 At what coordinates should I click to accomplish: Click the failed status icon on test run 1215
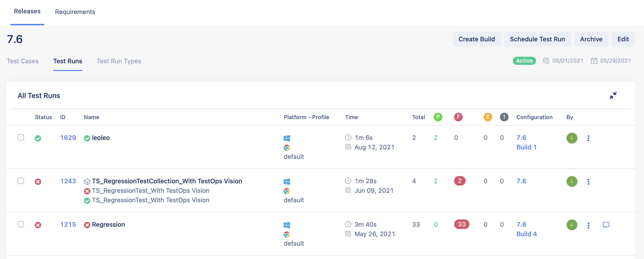(x=38, y=225)
